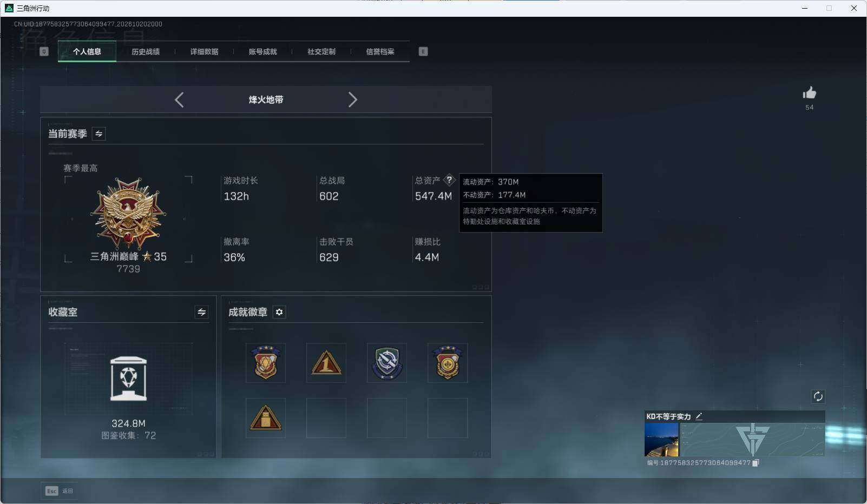Click the 击败干员 629 value
867x504 pixels.
[329, 257]
